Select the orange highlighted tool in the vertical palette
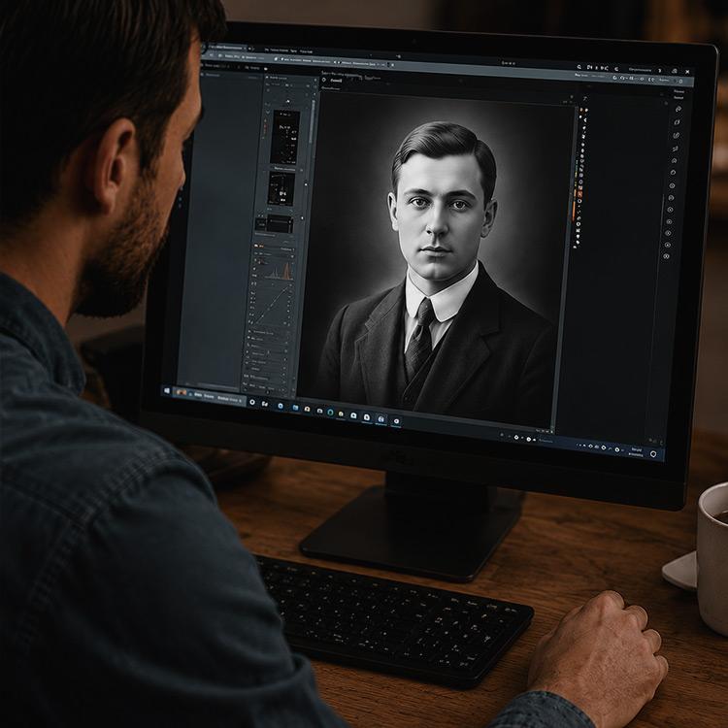Screen dimensions: 728x728 (579, 194)
